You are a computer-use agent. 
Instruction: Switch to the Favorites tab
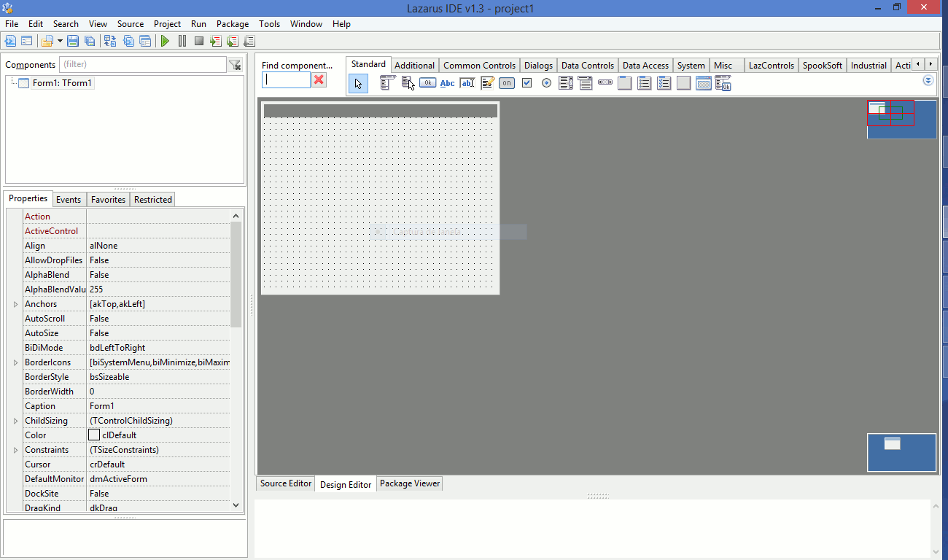click(x=108, y=200)
